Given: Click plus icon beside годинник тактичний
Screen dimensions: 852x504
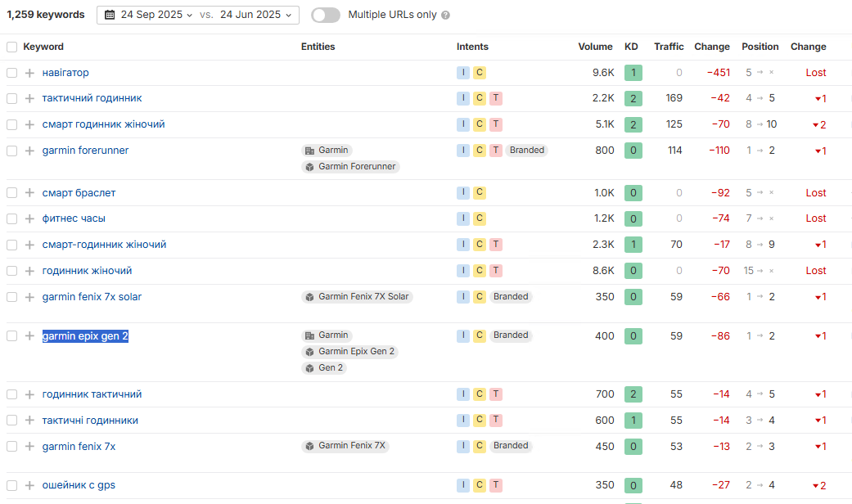Looking at the screenshot, I should click(x=30, y=394).
